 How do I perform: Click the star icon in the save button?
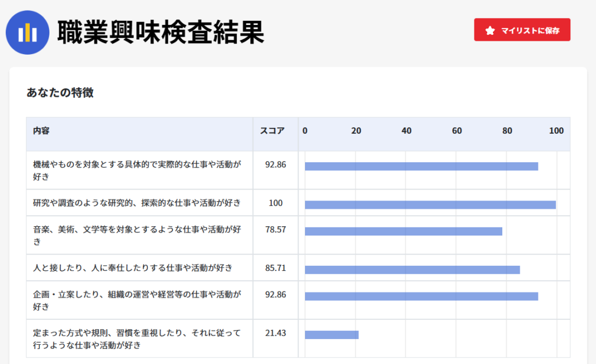point(490,30)
